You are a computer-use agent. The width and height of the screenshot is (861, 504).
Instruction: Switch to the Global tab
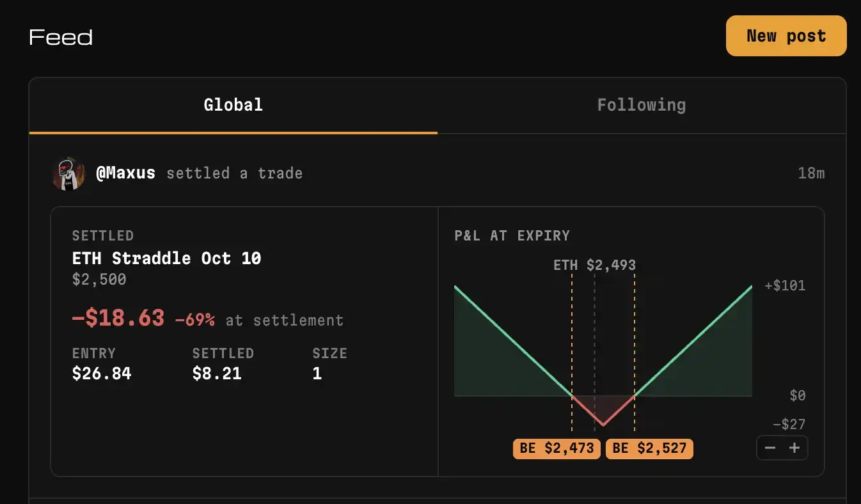click(x=233, y=106)
